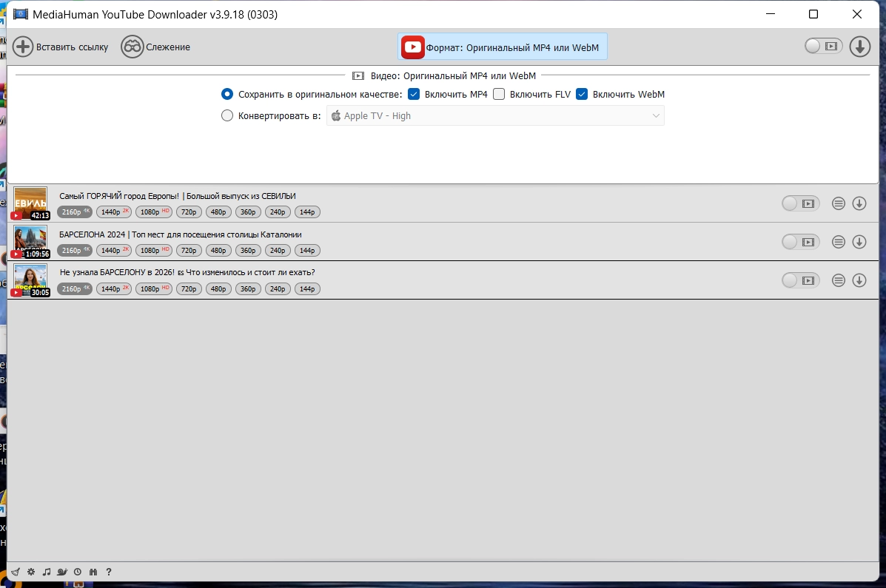This screenshot has width=886, height=588.
Task: Choose 480p for Не узнала БАРСЕЛОНУ video
Action: [218, 288]
